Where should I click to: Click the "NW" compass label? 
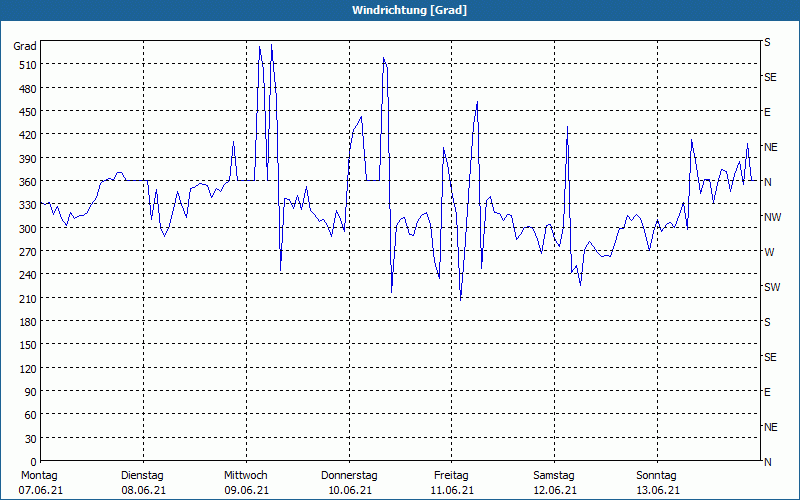pos(772,217)
